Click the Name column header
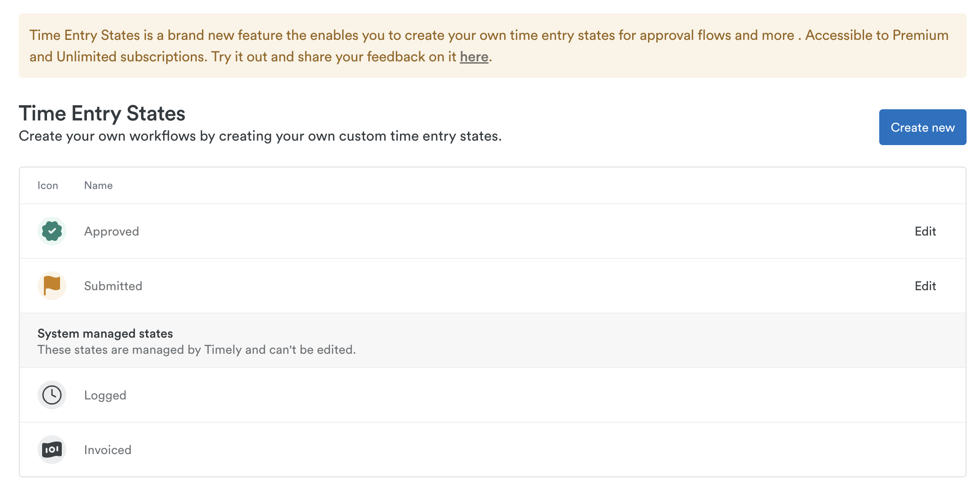The width and height of the screenshot is (980, 489). 98,185
